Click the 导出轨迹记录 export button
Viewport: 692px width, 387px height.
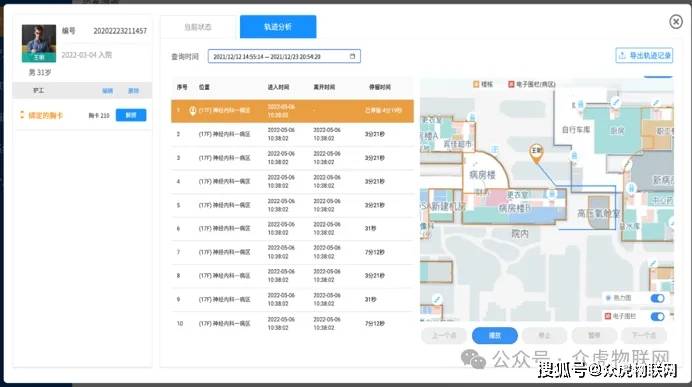click(x=644, y=56)
